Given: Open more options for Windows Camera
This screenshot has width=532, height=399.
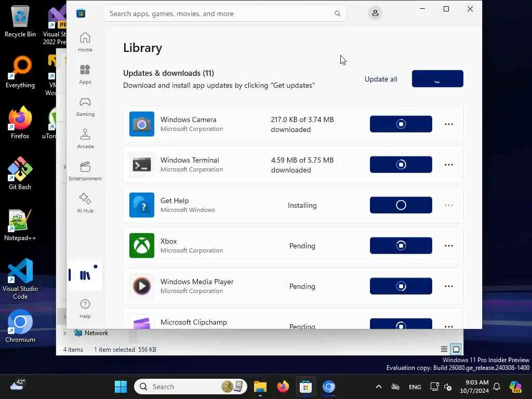Looking at the screenshot, I should click(448, 124).
